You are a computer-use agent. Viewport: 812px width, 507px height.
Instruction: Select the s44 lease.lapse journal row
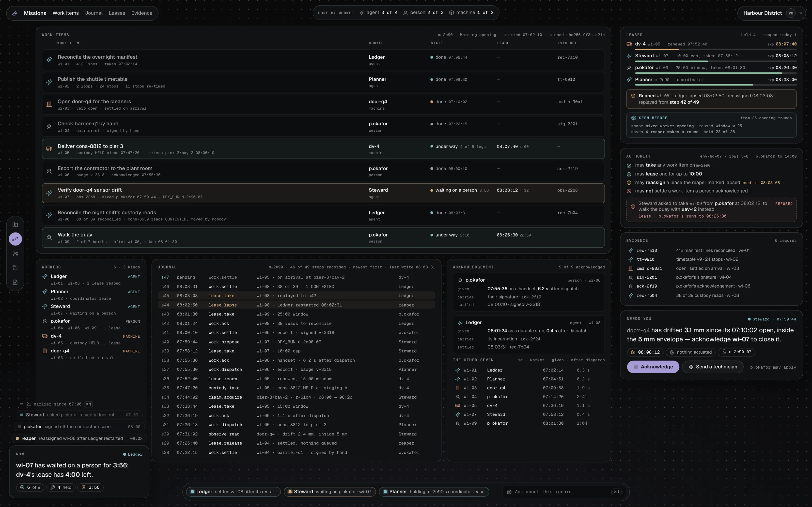click(x=296, y=305)
